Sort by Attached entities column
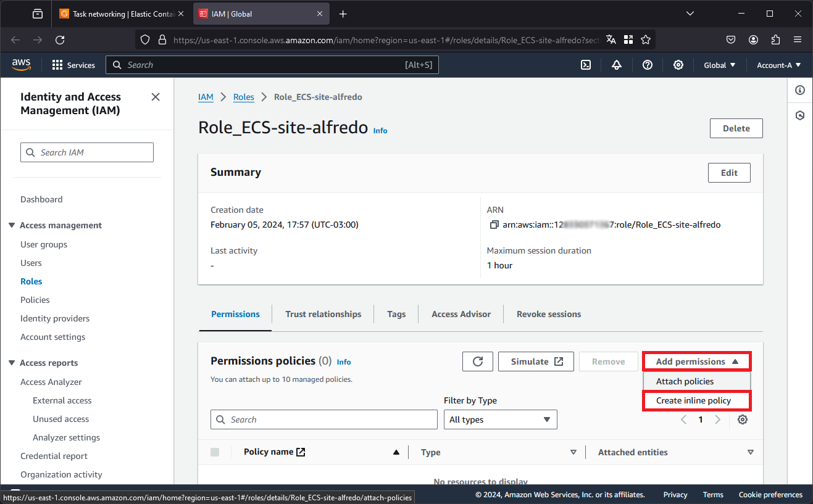 pos(750,452)
